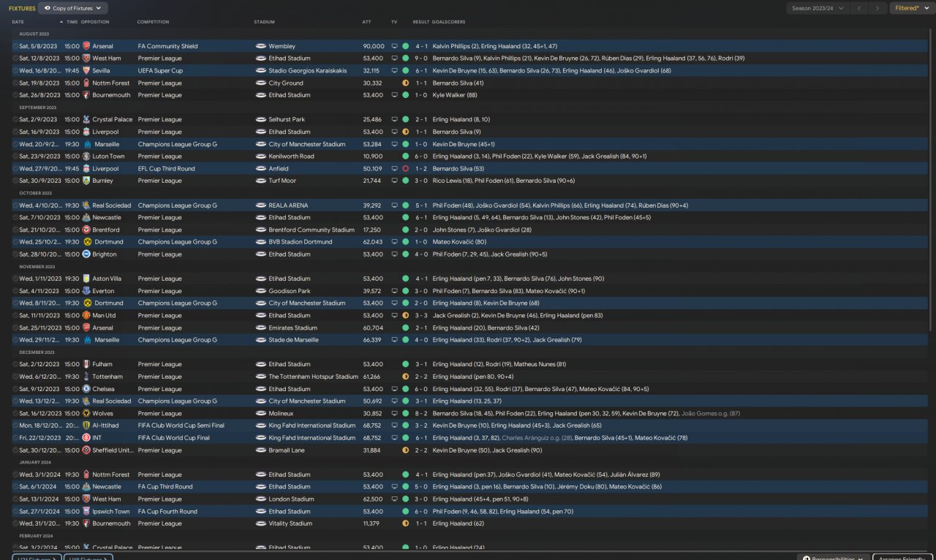
Task: Click the Tottenham club badge
Action: click(86, 377)
